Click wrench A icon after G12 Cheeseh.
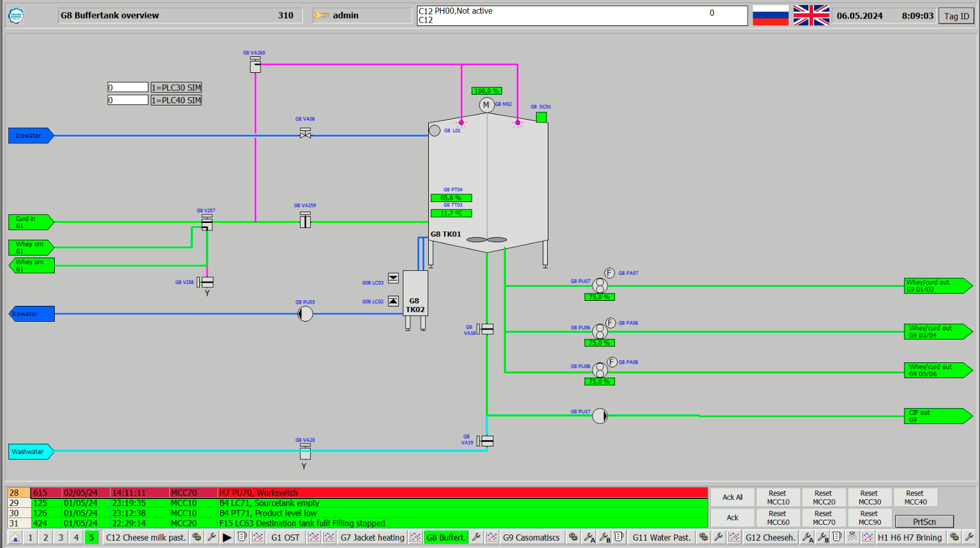 click(807, 537)
